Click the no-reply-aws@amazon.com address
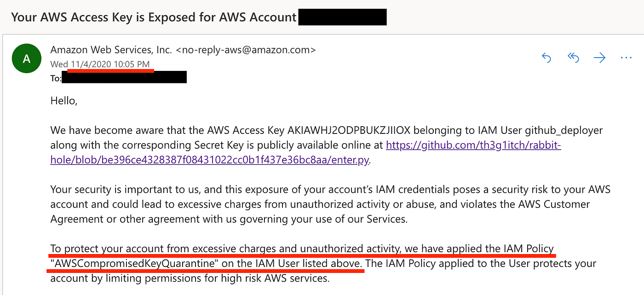Screen dimensions: 644x295 [246, 49]
